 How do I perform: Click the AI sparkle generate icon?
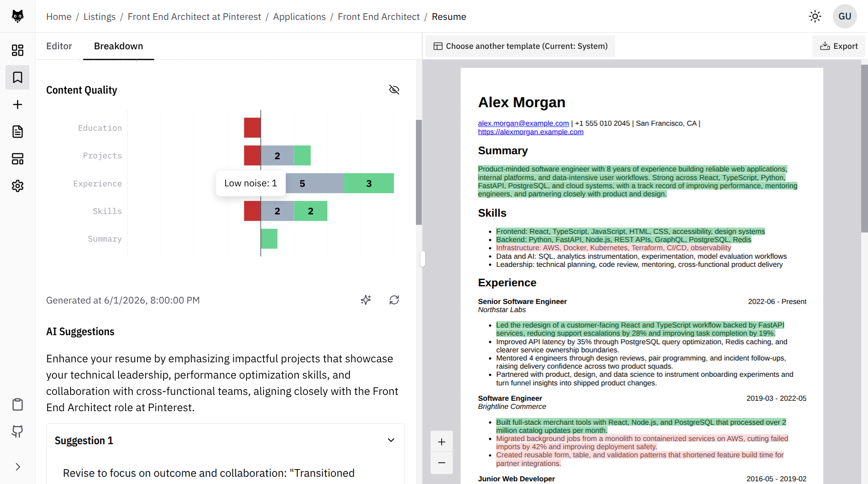[366, 300]
